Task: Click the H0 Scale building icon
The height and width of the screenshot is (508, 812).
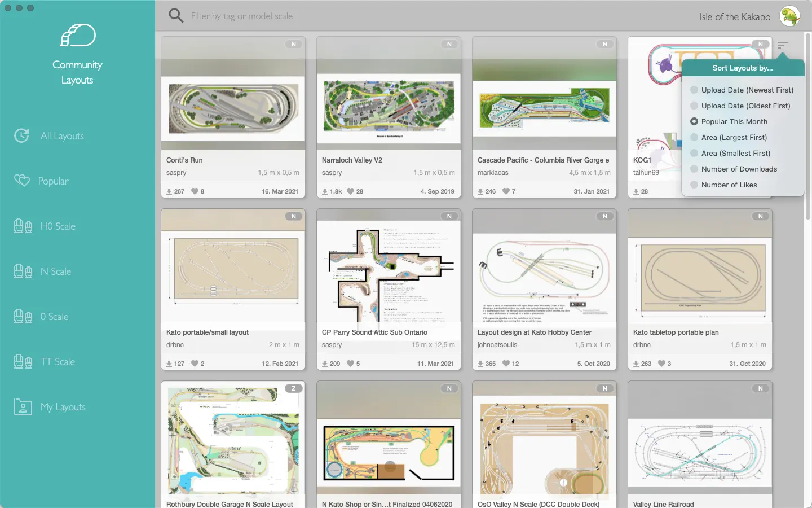Action: (23, 226)
